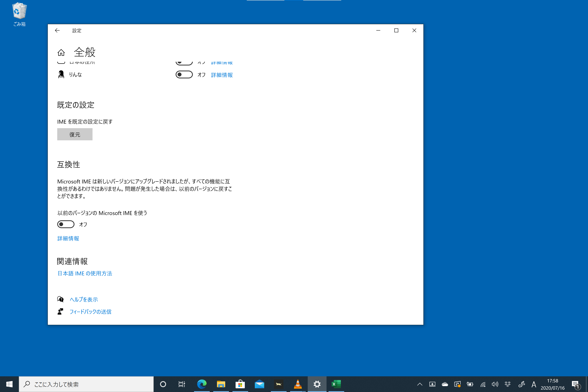Open Dropbox from the system tray
Screen dimensions: 588x392
coord(507,384)
